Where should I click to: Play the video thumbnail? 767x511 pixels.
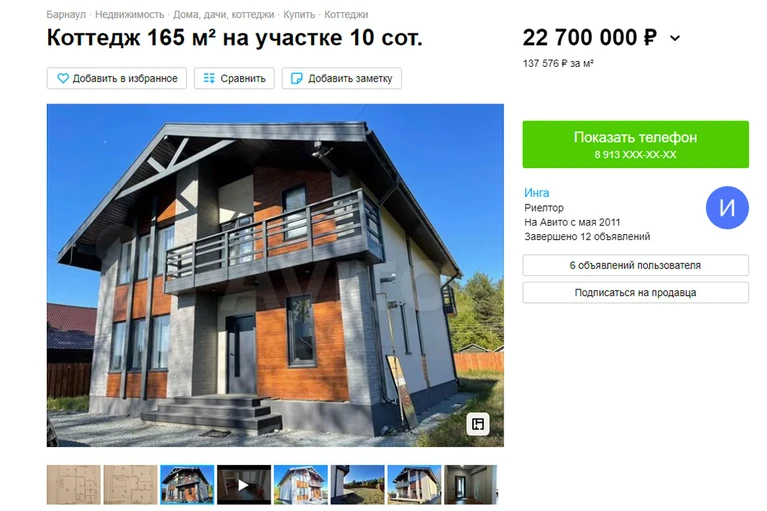tap(244, 485)
